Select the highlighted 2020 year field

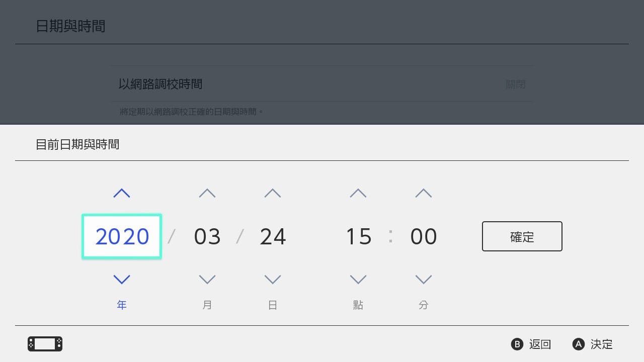point(122,236)
